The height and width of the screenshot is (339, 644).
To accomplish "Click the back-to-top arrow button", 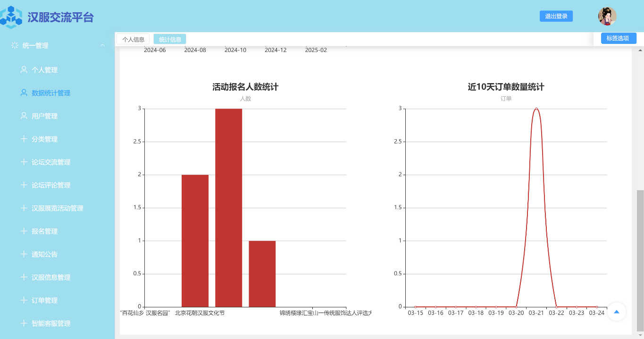I will click(616, 312).
